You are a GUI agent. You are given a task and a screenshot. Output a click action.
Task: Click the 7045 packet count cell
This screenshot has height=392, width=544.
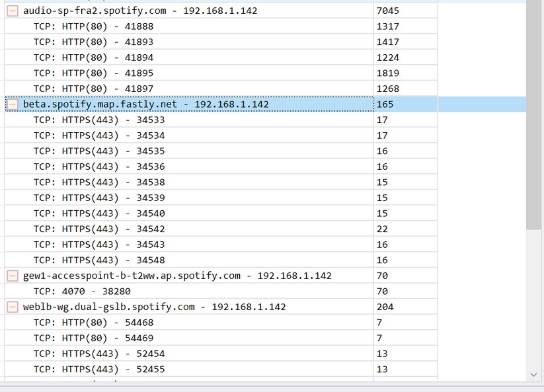point(388,11)
